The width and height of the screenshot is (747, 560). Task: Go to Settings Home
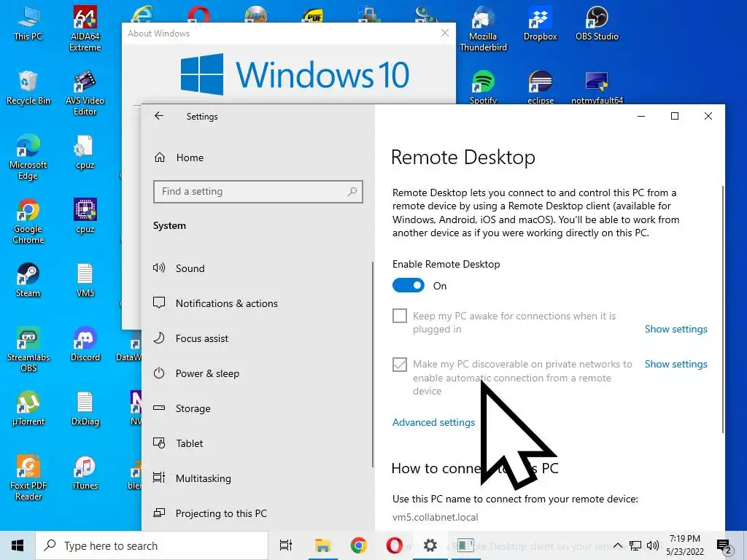(x=179, y=157)
